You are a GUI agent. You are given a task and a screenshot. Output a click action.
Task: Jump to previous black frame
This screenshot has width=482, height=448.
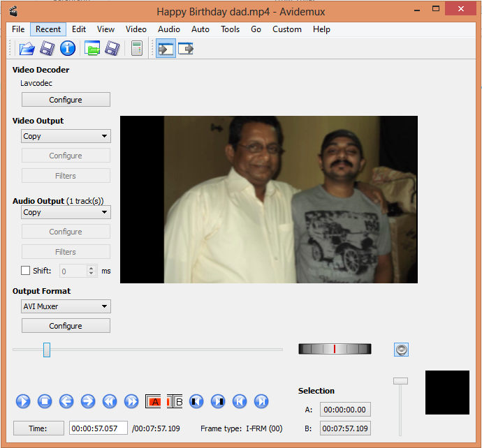(196, 401)
